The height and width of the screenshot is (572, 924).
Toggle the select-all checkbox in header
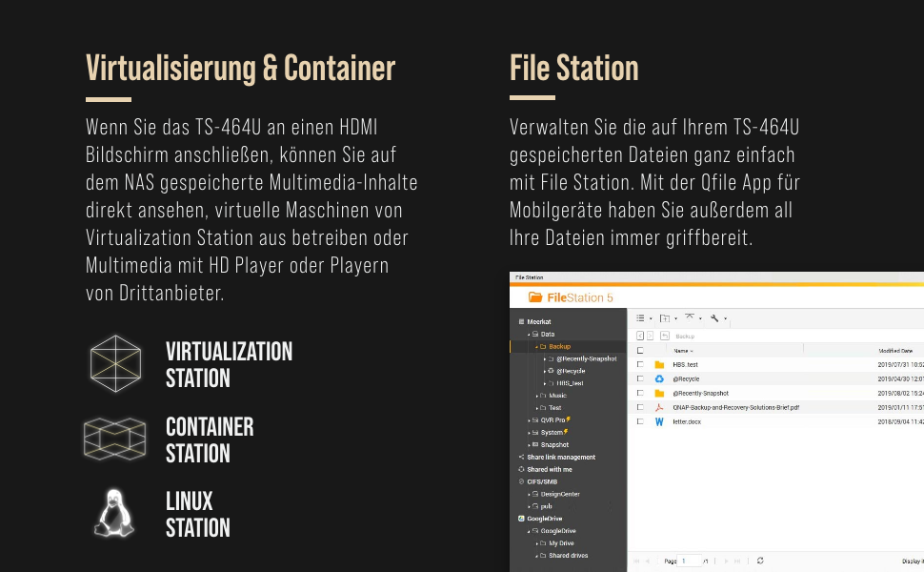[x=640, y=350]
